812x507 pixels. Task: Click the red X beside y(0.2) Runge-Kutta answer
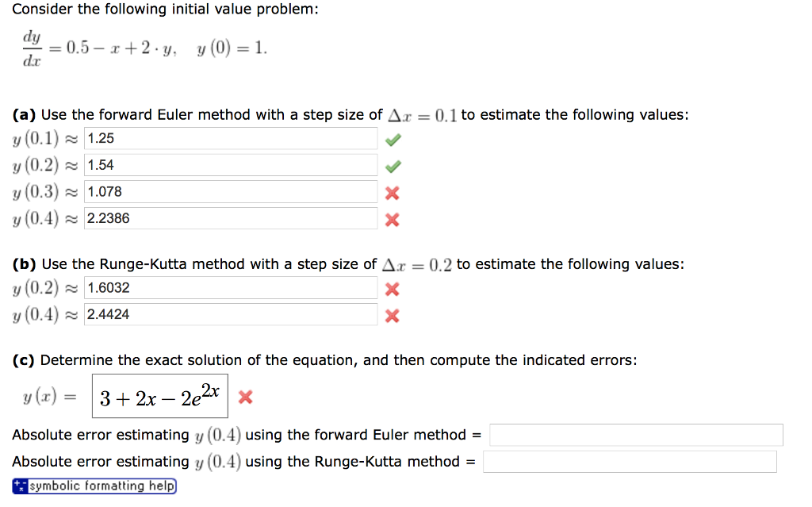(x=392, y=288)
